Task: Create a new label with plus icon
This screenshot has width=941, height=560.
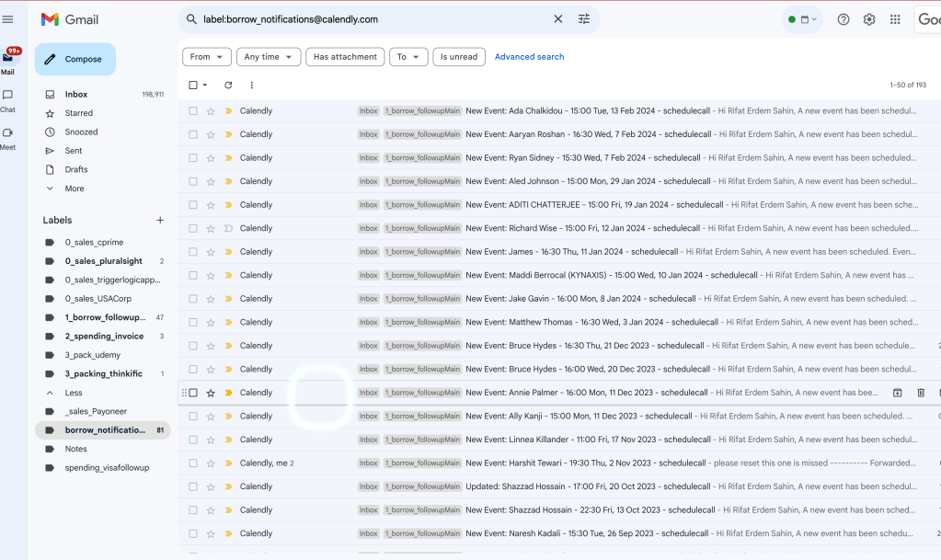Action: tap(160, 221)
